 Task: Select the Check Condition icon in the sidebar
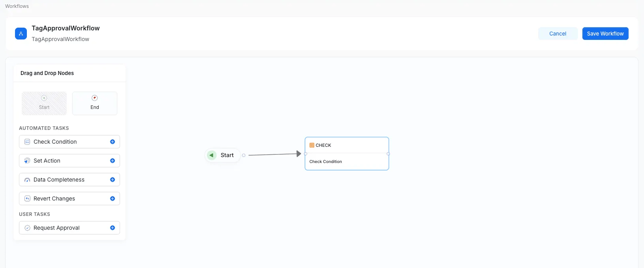[27, 142]
